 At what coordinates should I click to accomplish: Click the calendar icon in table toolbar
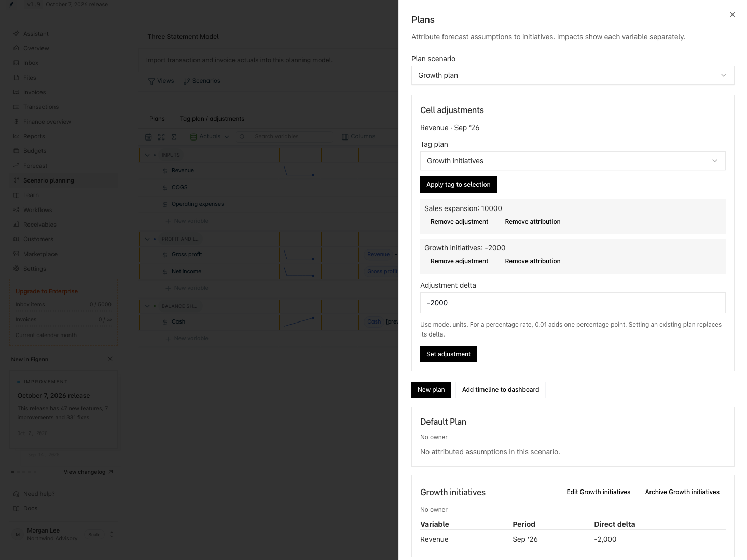coord(148,137)
